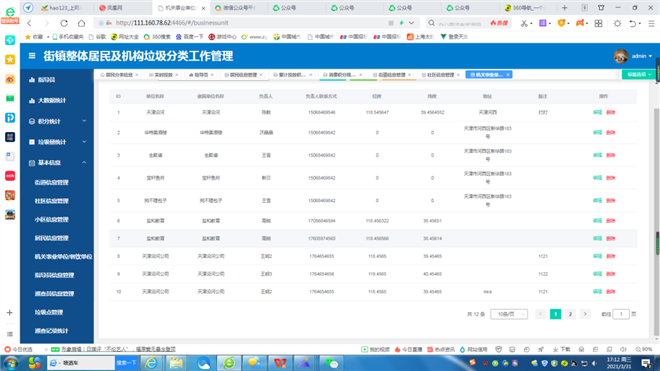This screenshot has height=371, width=660.
Task: Edit row 1 via its 编辑 link
Action: [x=597, y=112]
